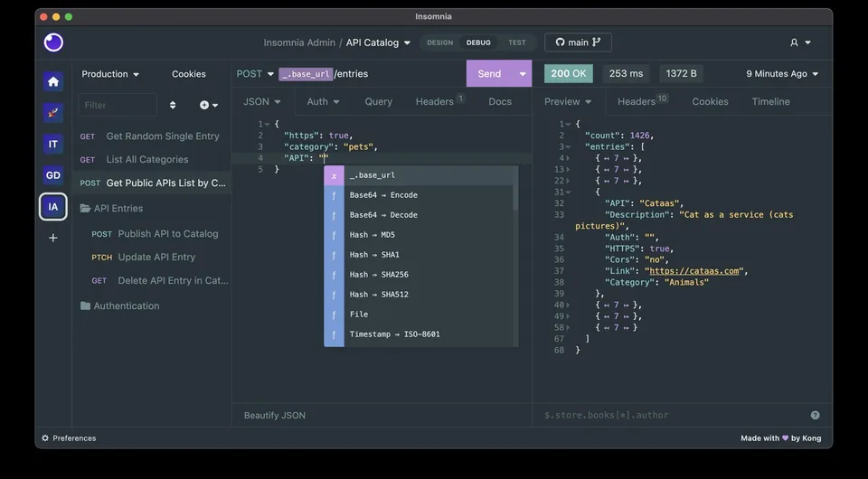Open the POST method dropdown
This screenshot has height=479, width=868.
tap(255, 74)
